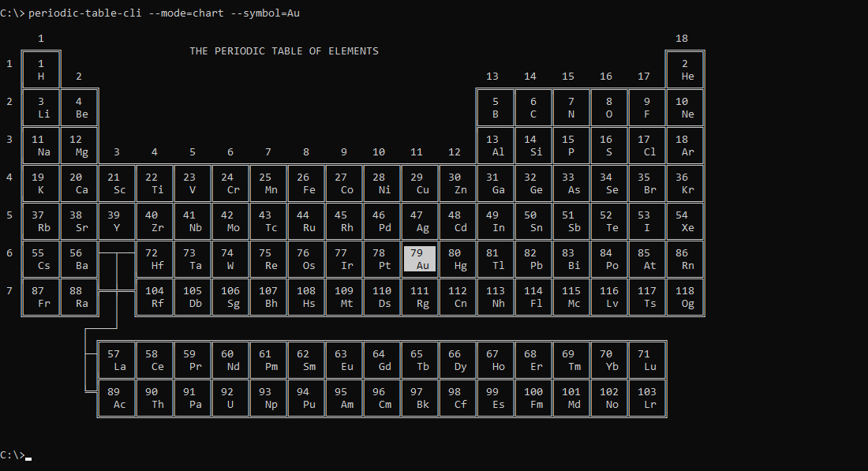Image resolution: width=868 pixels, height=471 pixels.
Task: Click the Hydrogen element tile
Action: click(41, 69)
